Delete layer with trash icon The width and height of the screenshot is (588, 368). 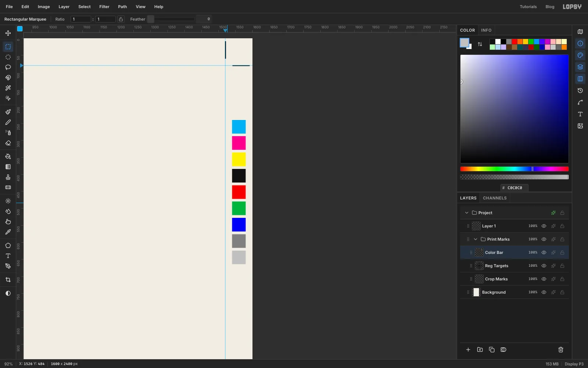(561, 350)
